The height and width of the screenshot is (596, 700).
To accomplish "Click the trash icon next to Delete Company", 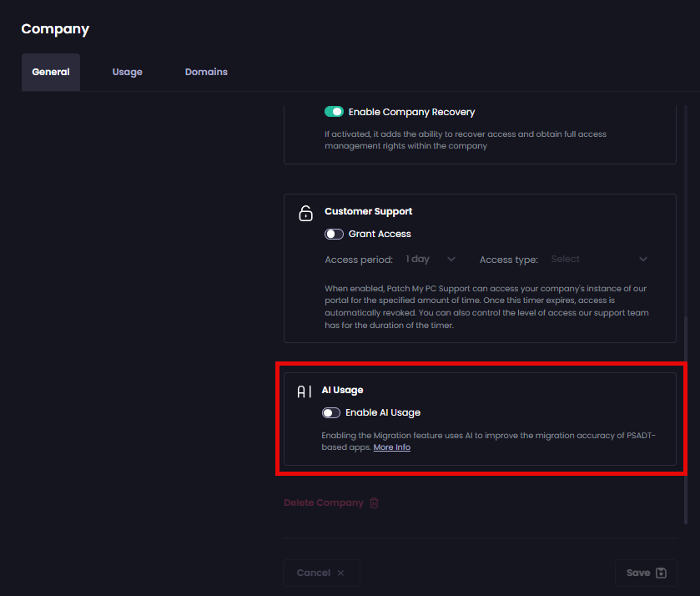I will tap(375, 503).
